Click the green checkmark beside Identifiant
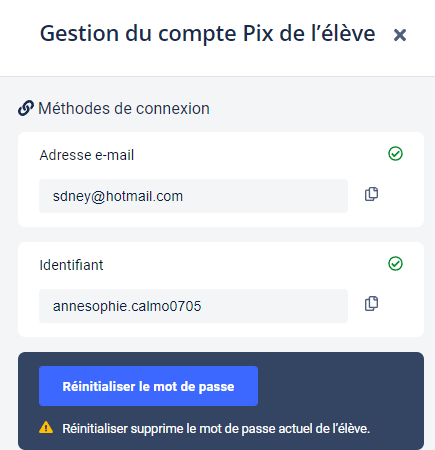The width and height of the screenshot is (435, 450). point(395,264)
